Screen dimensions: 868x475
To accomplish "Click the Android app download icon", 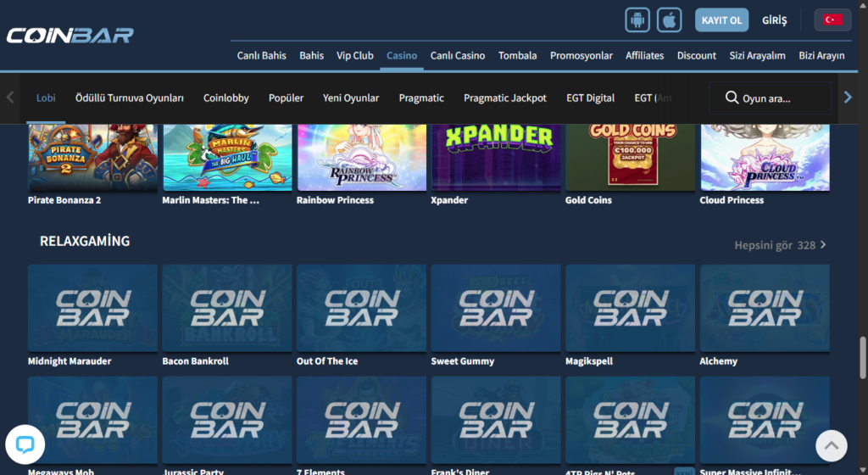I will (637, 20).
